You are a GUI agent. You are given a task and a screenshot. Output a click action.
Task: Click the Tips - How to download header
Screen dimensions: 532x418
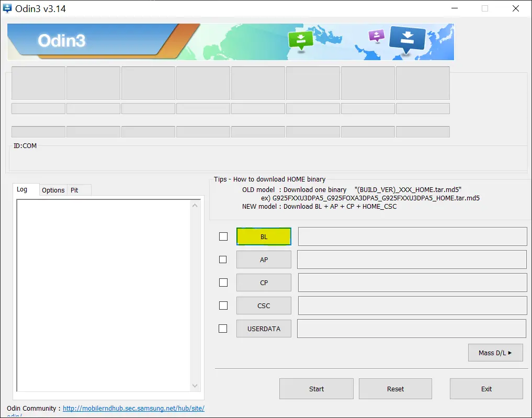click(270, 179)
